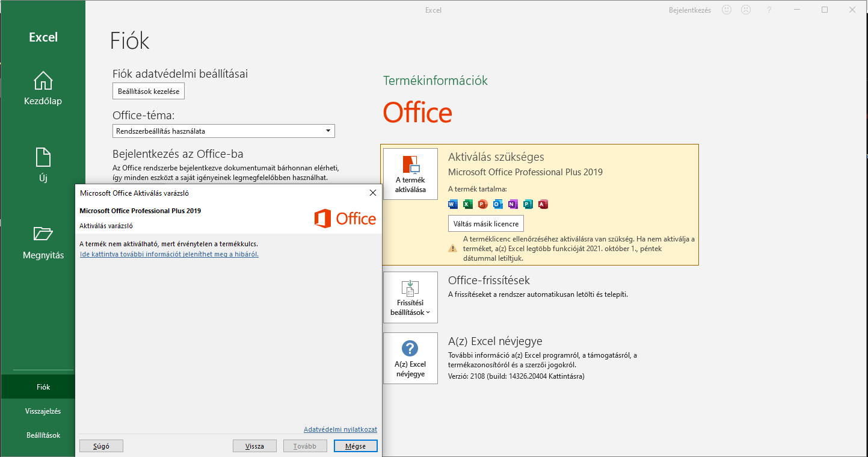Click the A termék aktiválása button
The height and width of the screenshot is (457, 868).
pos(410,174)
